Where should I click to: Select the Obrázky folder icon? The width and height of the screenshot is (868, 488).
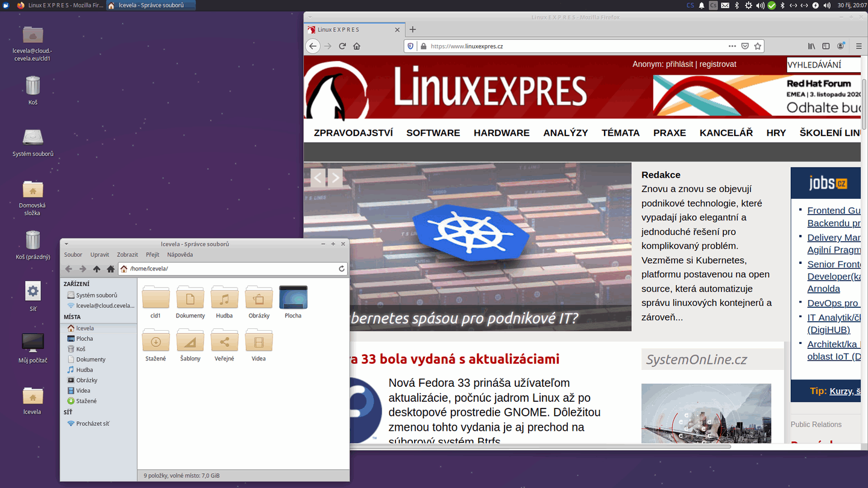click(259, 298)
